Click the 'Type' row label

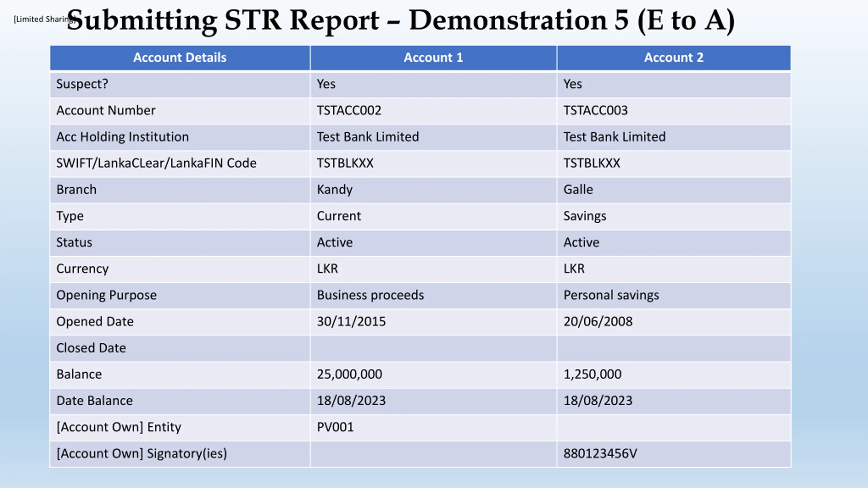(70, 216)
